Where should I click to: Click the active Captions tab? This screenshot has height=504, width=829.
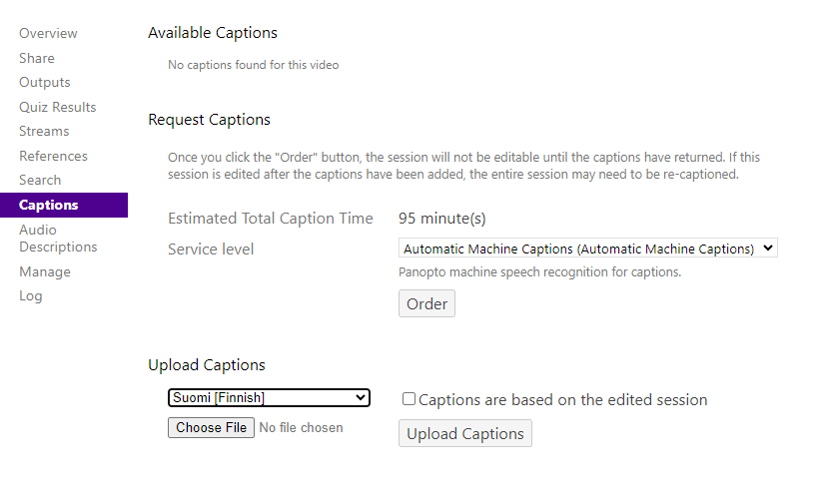[x=49, y=205]
